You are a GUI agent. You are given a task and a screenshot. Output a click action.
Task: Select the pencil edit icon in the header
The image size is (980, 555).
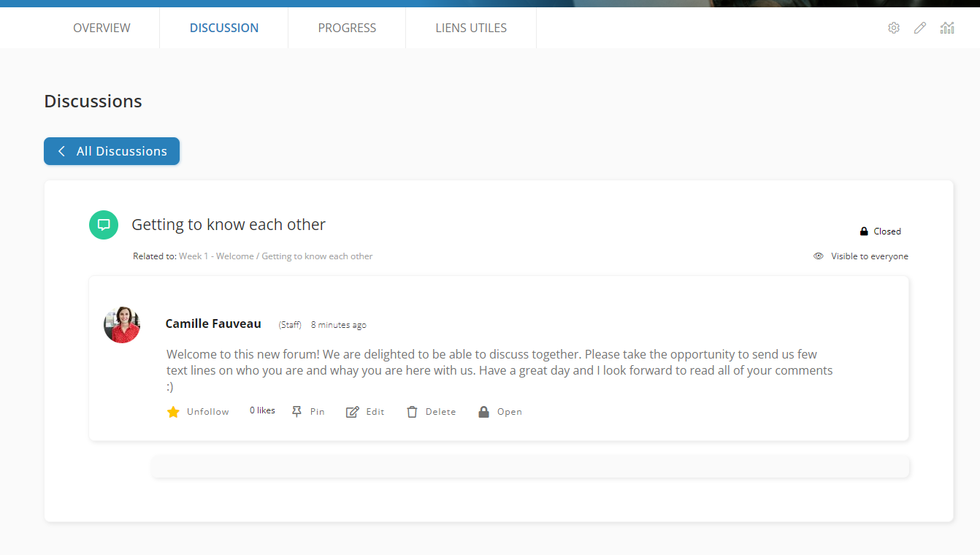[919, 28]
